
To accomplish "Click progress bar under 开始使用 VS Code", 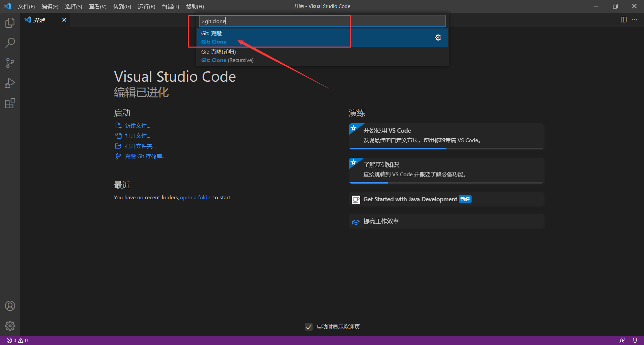I will tap(446, 148).
